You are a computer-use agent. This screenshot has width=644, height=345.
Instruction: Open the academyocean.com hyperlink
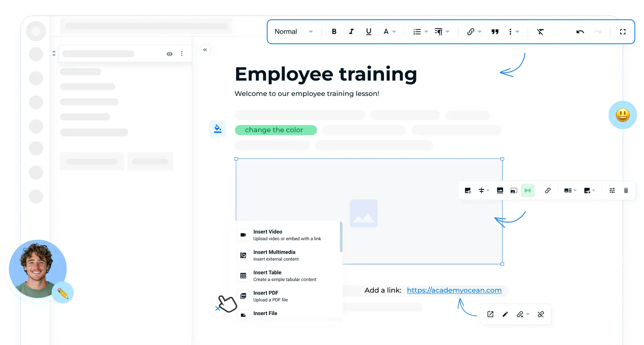point(454,290)
